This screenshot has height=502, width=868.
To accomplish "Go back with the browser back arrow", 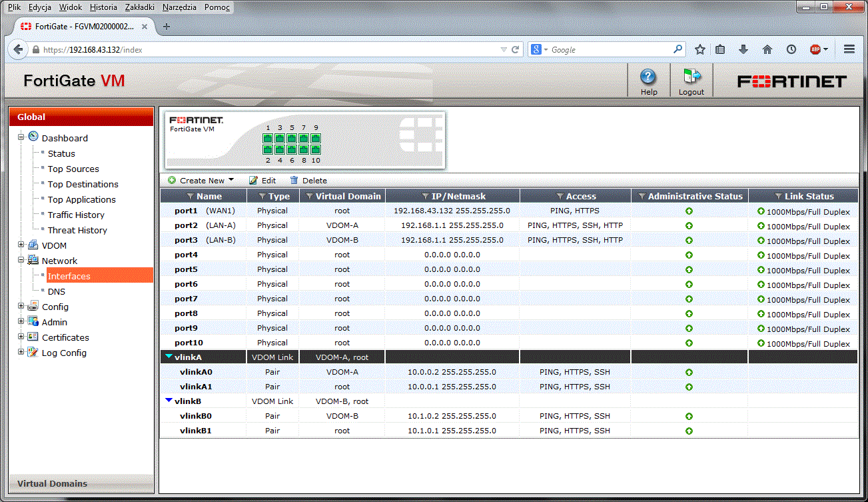I will point(18,49).
